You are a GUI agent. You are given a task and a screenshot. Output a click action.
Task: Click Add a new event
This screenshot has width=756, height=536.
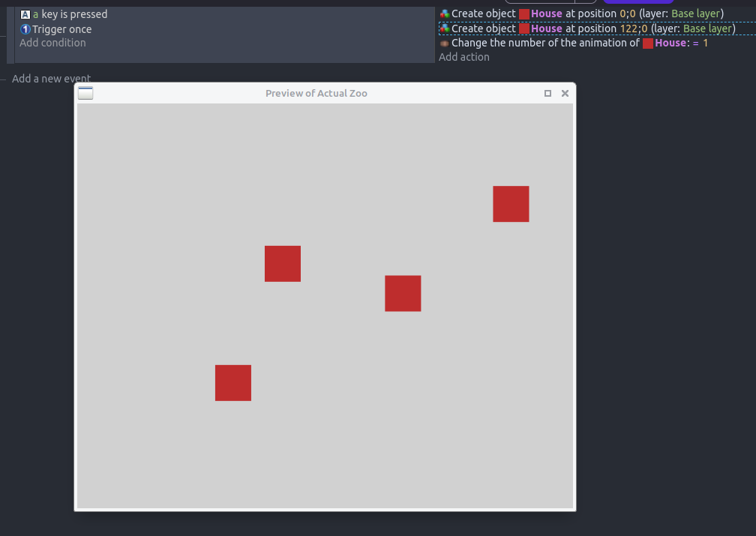pos(51,78)
